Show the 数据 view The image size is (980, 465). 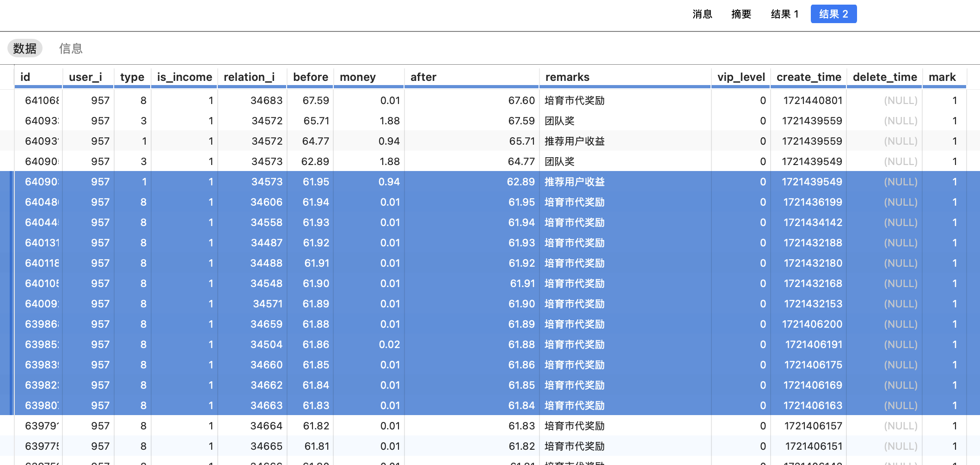click(x=25, y=49)
